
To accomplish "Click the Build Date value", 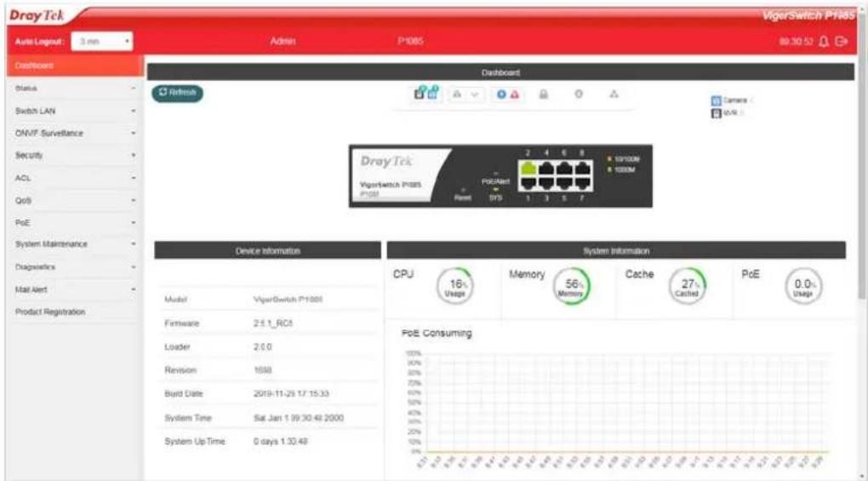I will [291, 393].
